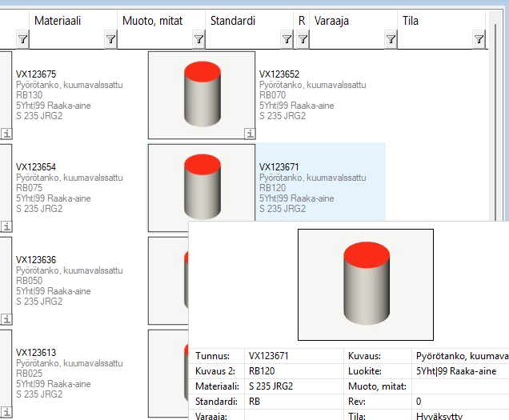
Task: Click the Tila column header
Action: (x=432, y=19)
